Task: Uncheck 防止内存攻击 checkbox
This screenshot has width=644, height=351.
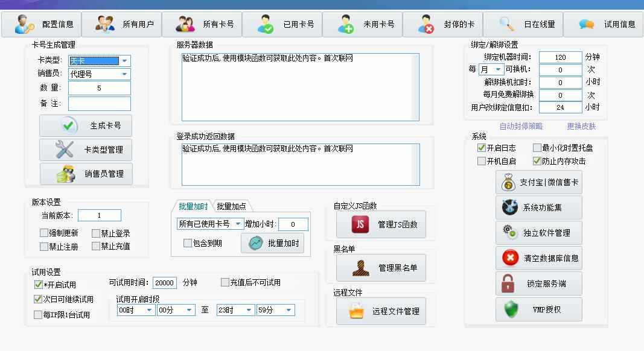Action: pos(537,161)
